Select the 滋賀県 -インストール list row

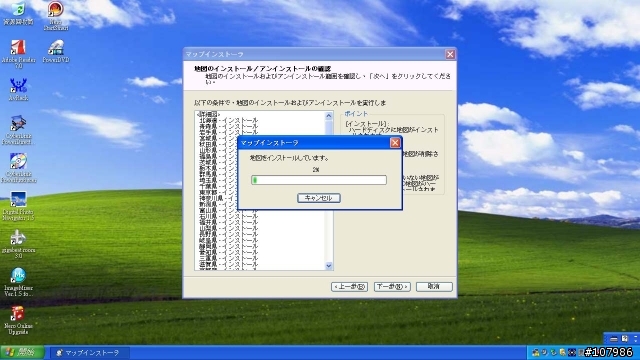pyautogui.click(x=229, y=264)
